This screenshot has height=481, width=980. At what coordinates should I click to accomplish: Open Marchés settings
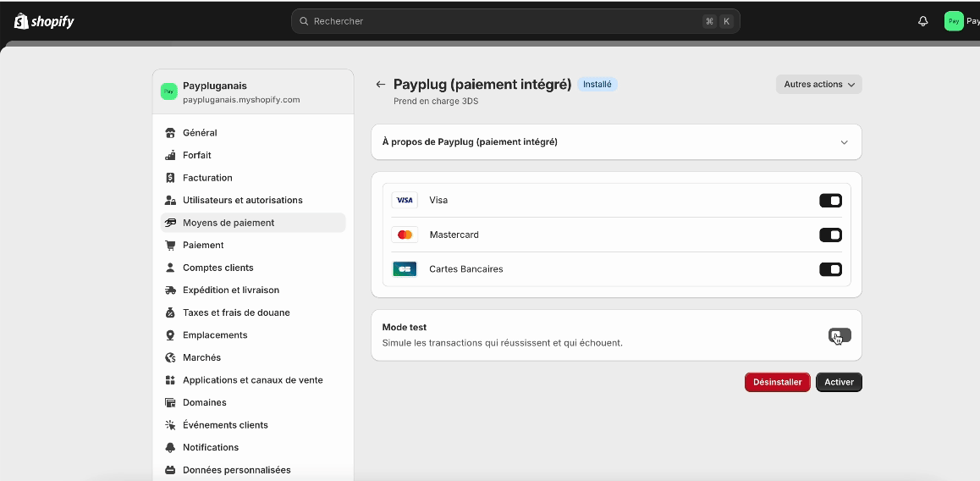(x=253, y=357)
